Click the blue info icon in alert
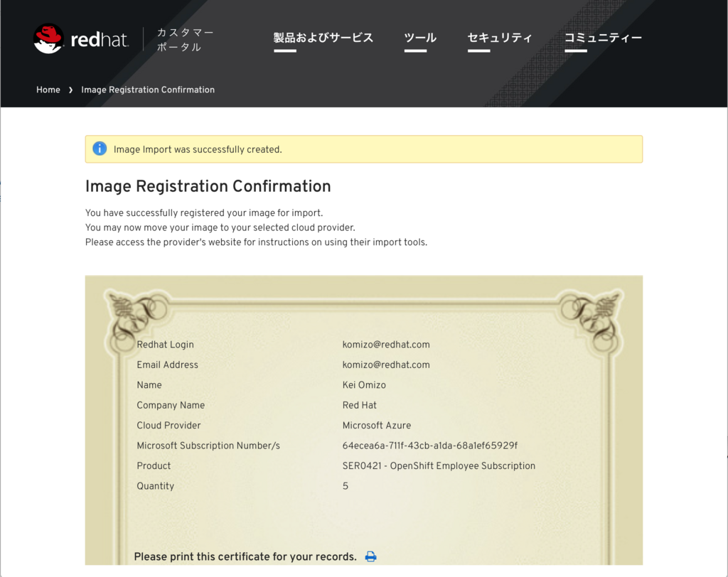Image resolution: width=728 pixels, height=577 pixels. 100,149
